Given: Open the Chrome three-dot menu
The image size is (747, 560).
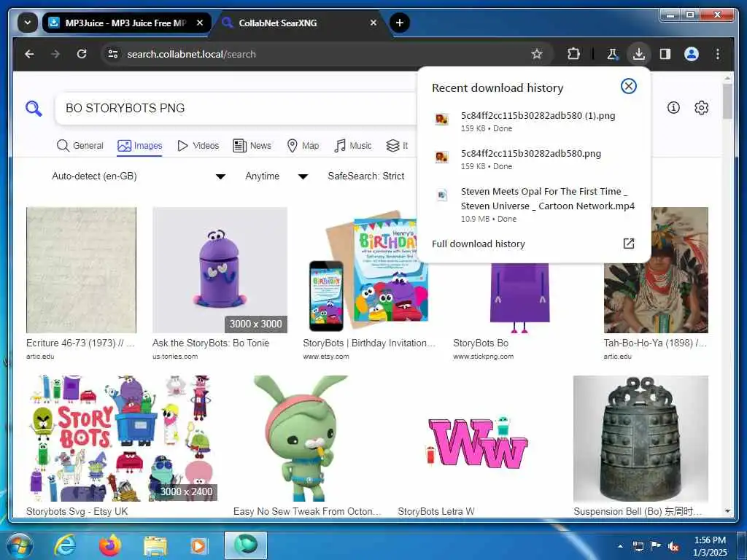Looking at the screenshot, I should click(718, 54).
